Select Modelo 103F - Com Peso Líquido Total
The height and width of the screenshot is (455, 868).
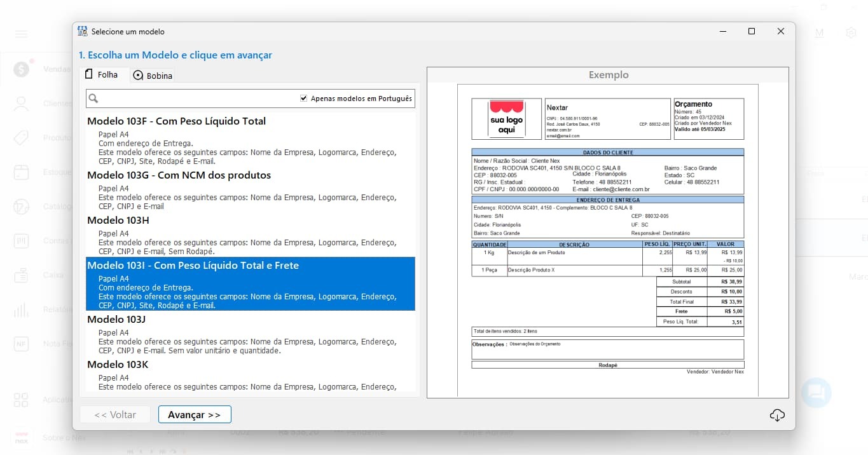[251, 139]
